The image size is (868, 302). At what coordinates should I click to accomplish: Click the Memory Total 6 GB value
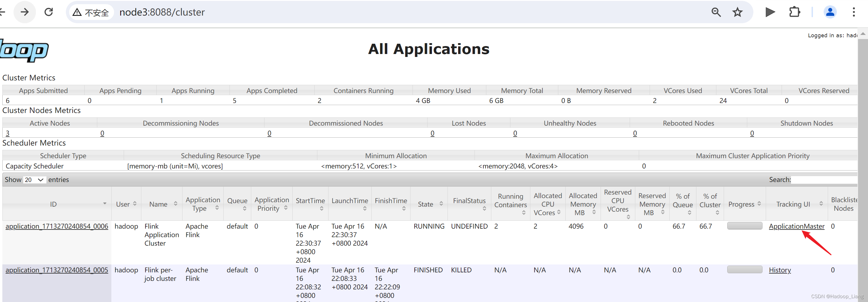click(496, 101)
